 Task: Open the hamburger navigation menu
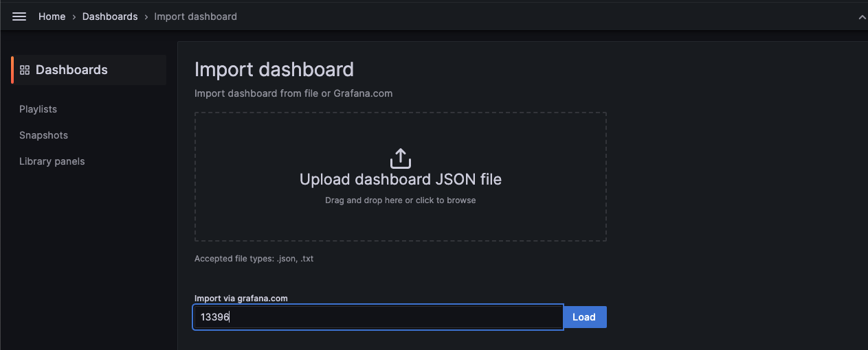(x=19, y=16)
